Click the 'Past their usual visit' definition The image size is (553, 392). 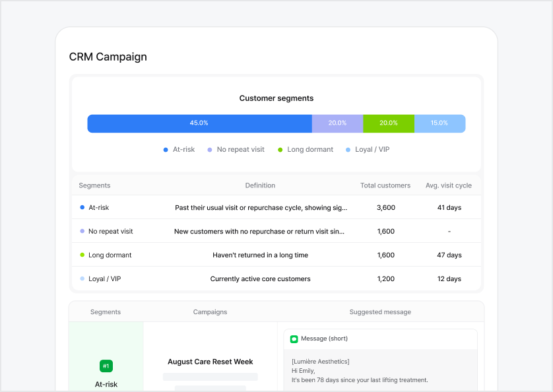point(261,208)
